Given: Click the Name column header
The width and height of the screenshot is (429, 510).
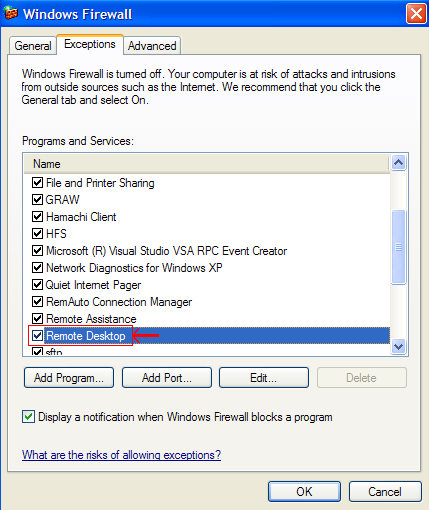Looking at the screenshot, I should (207, 164).
